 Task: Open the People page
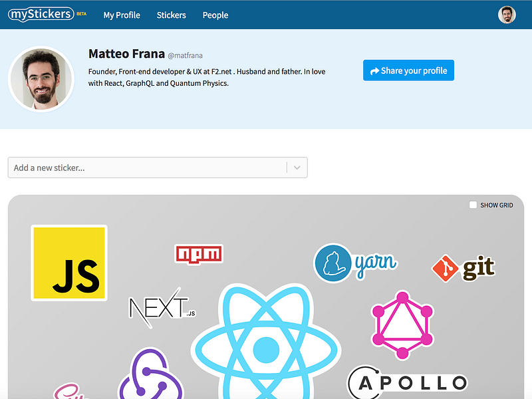coord(215,15)
